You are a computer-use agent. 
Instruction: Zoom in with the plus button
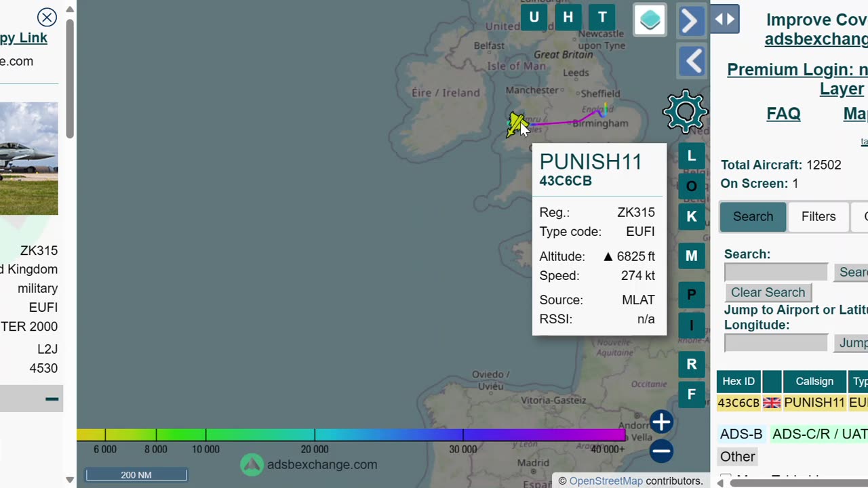pos(661,422)
